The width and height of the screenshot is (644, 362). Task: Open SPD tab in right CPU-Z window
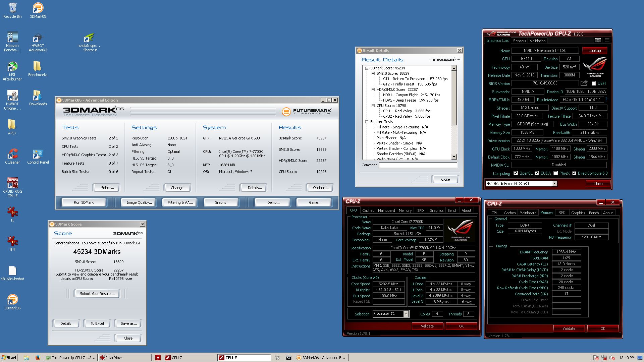(562, 213)
